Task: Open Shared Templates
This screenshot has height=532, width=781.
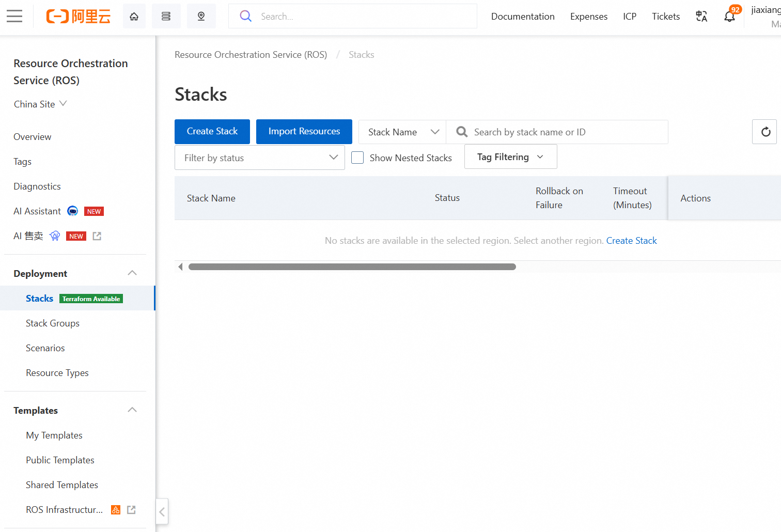Action: (62, 485)
